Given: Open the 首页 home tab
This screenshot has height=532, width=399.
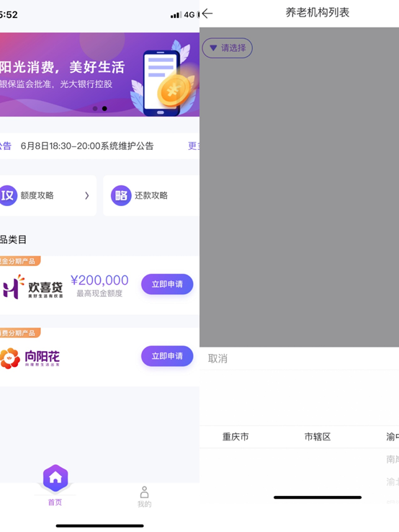Looking at the screenshot, I should (x=55, y=485).
